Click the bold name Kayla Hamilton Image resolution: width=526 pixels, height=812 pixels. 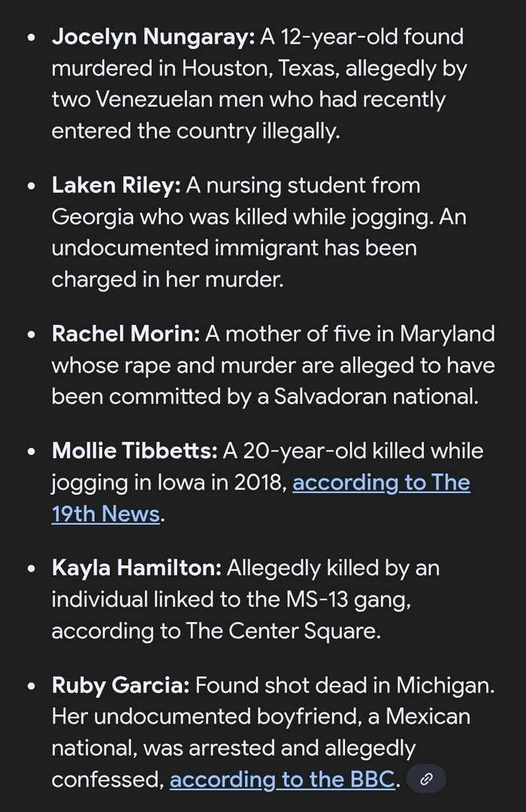(x=137, y=568)
